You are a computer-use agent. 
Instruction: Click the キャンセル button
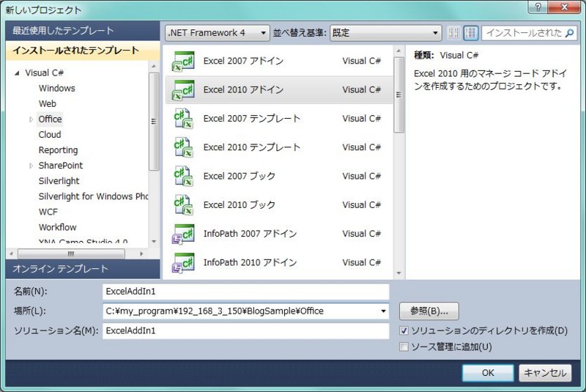click(545, 372)
